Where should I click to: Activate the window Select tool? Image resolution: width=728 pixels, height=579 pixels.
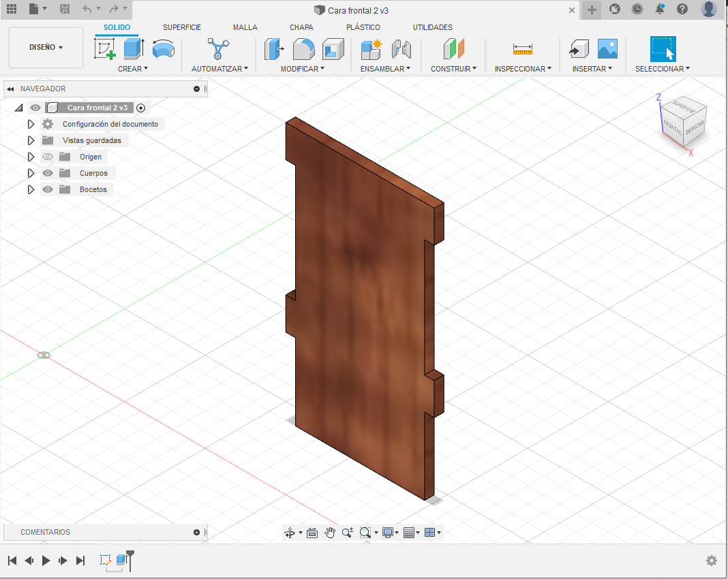click(663, 49)
